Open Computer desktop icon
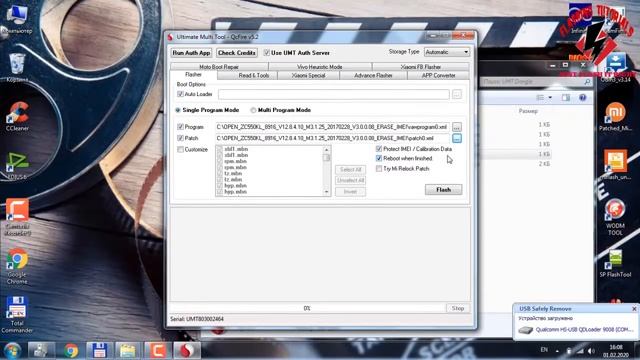 click(x=17, y=18)
